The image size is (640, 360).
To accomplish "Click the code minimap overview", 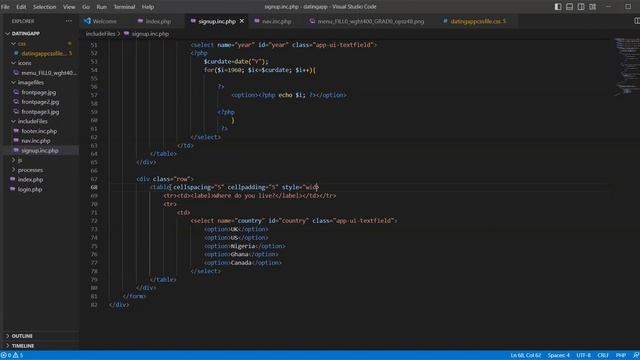I will [x=626, y=67].
